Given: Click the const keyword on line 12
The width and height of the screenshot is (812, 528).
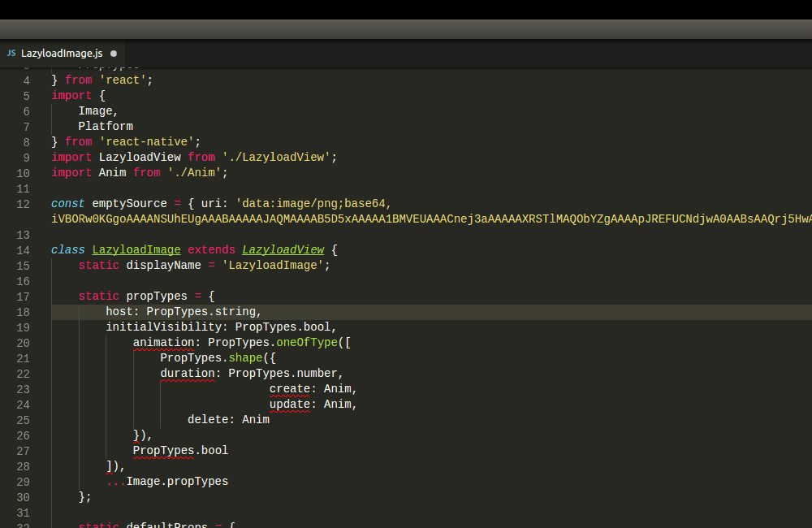Looking at the screenshot, I should click(68, 204).
